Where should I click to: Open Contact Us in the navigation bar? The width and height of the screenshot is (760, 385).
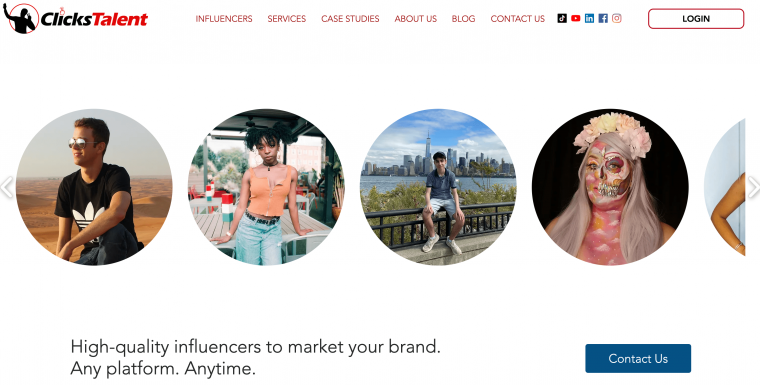coord(518,19)
